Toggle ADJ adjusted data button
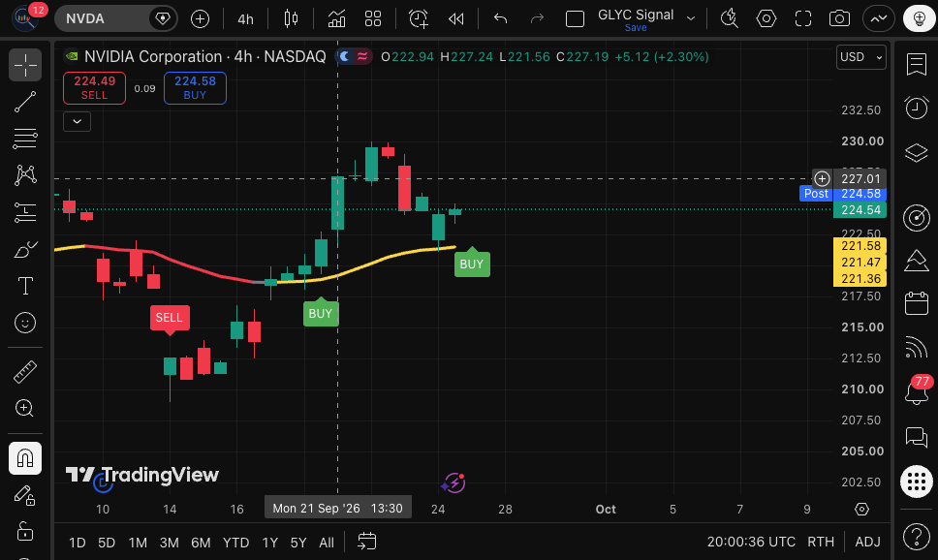The image size is (938, 560). click(867, 542)
